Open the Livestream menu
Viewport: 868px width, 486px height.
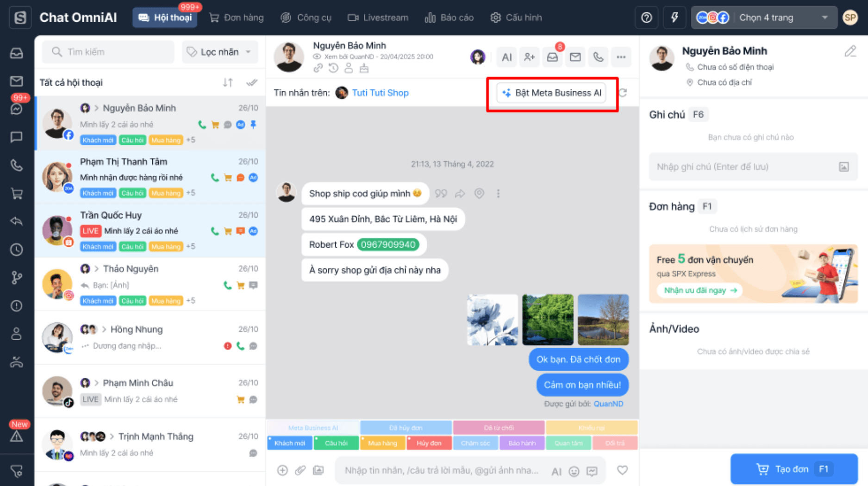(x=378, y=18)
